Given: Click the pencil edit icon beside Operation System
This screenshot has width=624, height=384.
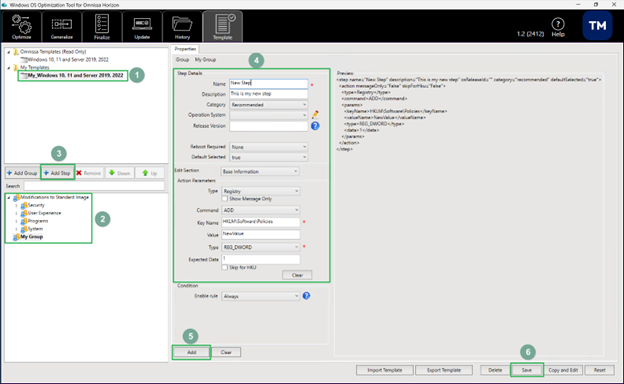Looking at the screenshot, I should [x=315, y=115].
